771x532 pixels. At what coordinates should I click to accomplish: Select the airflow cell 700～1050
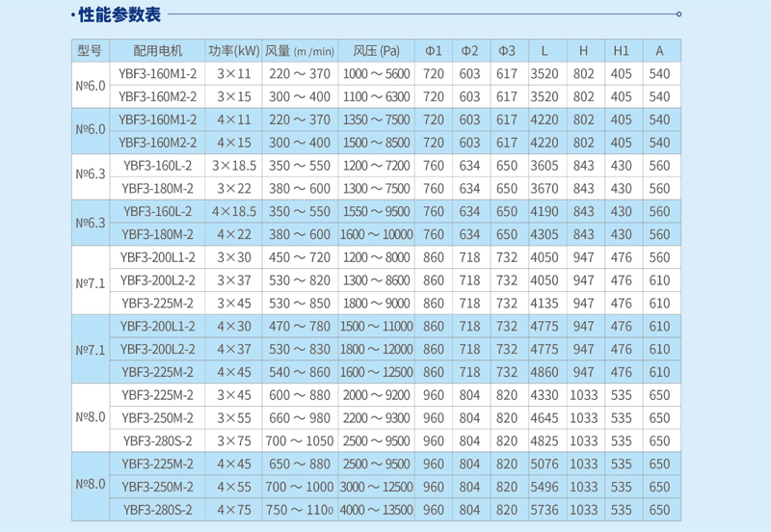point(299,441)
